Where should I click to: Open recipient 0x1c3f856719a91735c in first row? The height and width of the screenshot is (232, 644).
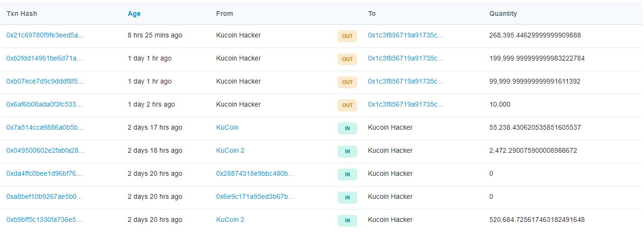point(406,35)
